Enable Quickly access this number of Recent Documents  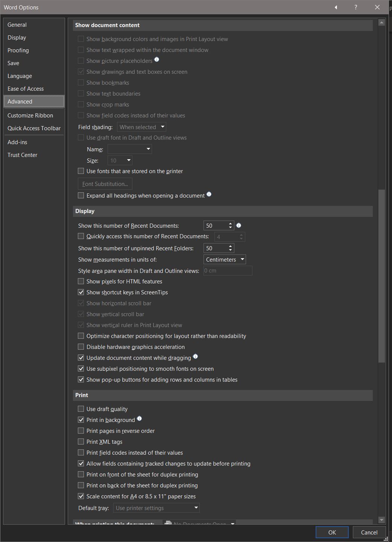[x=81, y=236]
